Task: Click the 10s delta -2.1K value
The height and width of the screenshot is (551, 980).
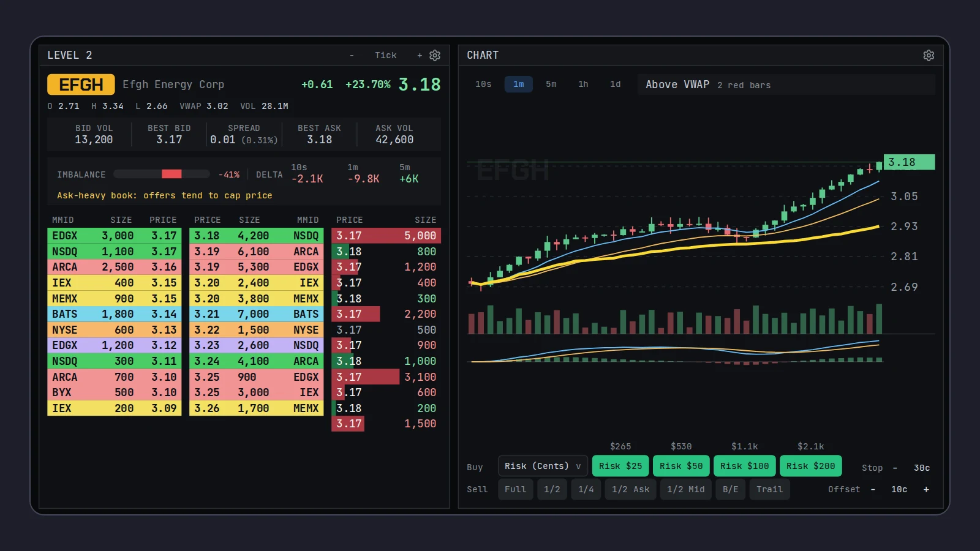Action: (307, 179)
